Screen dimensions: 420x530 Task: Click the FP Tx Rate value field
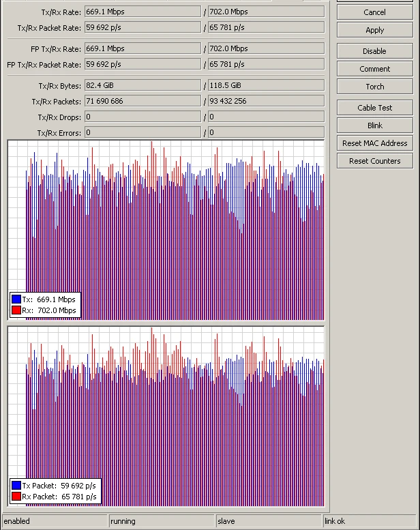[142, 49]
